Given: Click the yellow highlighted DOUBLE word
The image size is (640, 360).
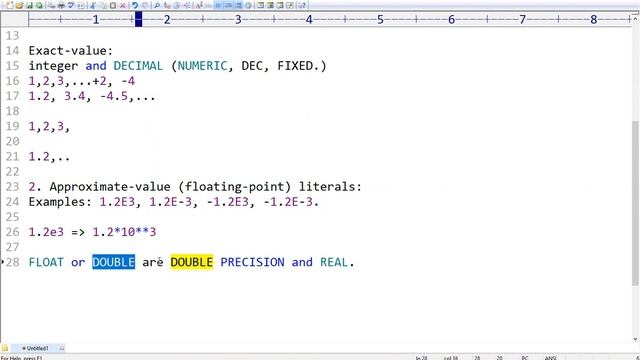Looking at the screenshot, I should click(192, 262).
